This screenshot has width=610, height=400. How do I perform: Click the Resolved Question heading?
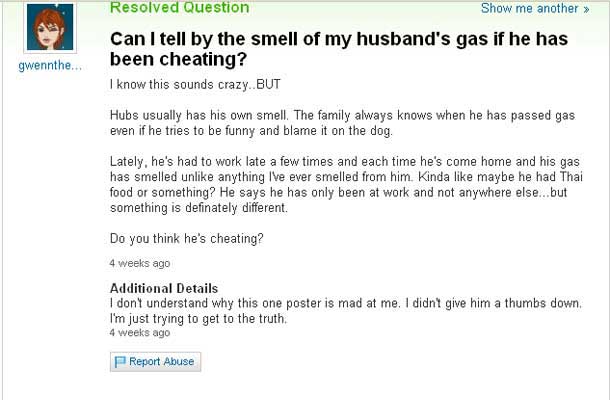179,8
